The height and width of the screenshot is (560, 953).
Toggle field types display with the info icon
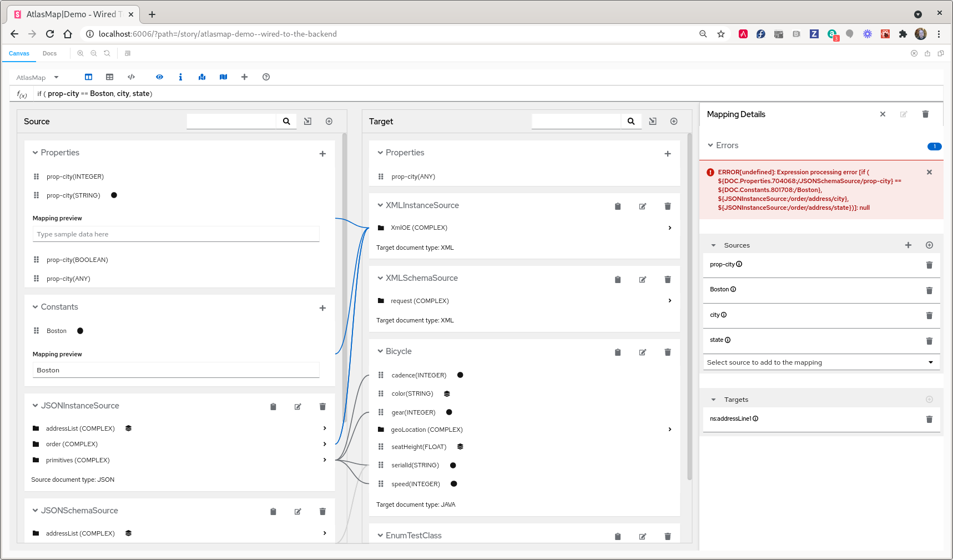[x=180, y=77]
